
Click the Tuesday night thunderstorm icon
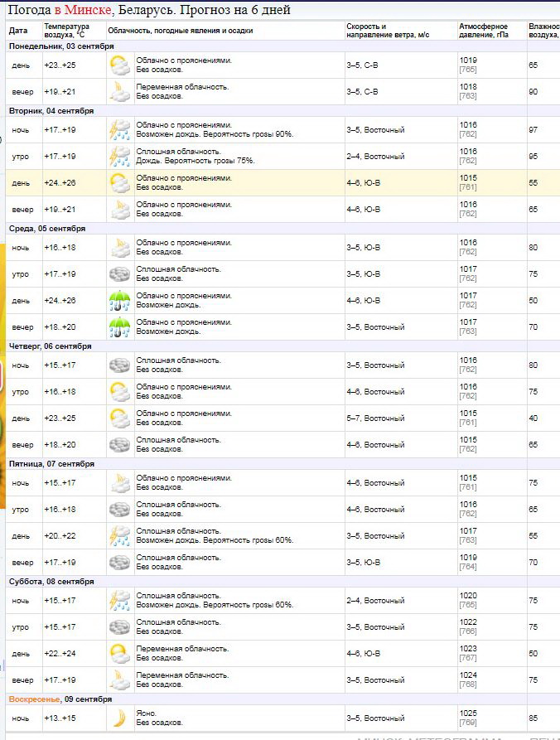pos(120,130)
